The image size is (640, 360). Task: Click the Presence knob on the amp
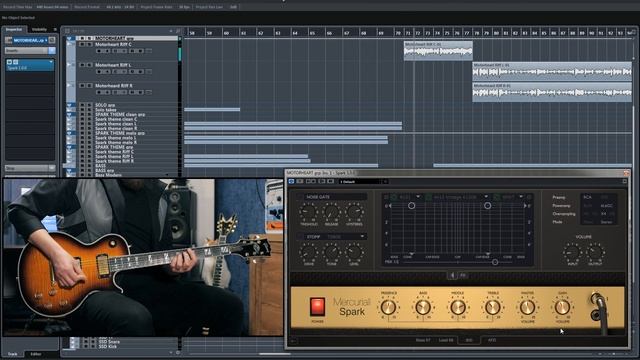[388, 307]
